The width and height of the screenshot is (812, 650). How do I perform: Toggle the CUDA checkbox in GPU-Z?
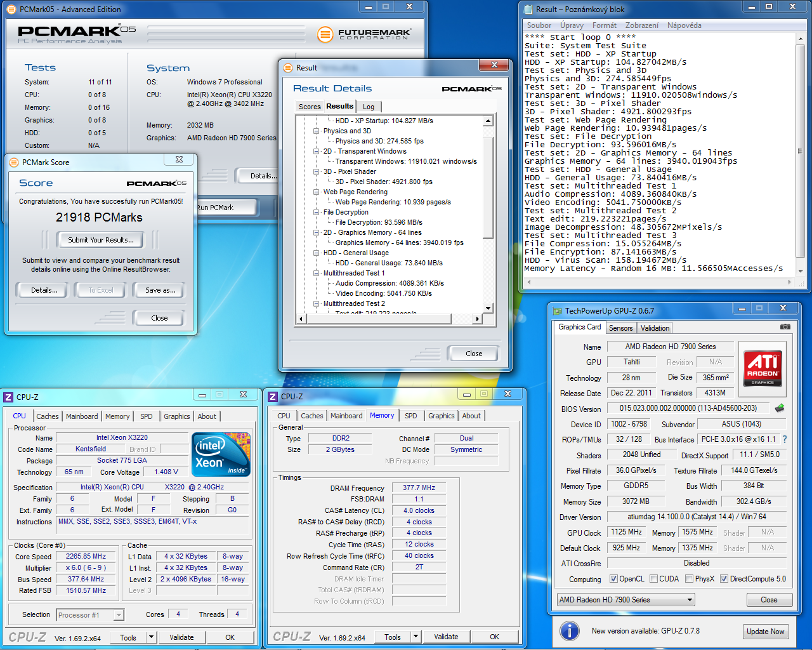[x=653, y=579]
